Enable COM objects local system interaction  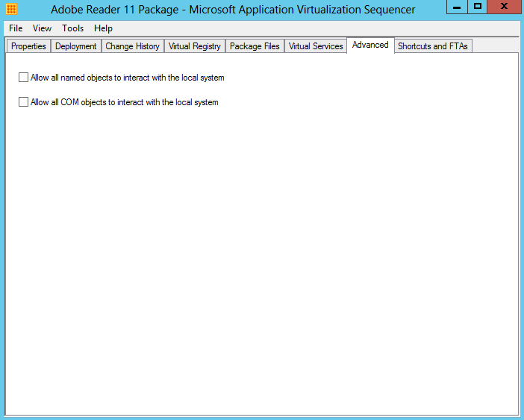click(23, 102)
